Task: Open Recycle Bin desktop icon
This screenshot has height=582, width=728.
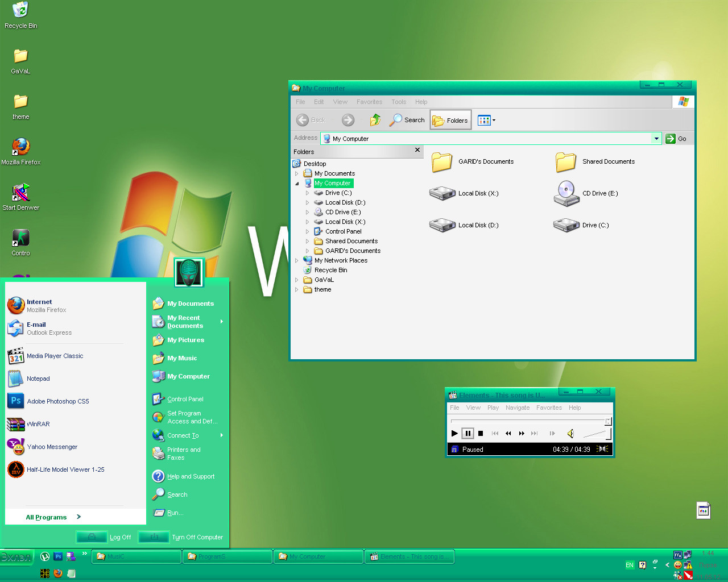Action: click(20, 16)
